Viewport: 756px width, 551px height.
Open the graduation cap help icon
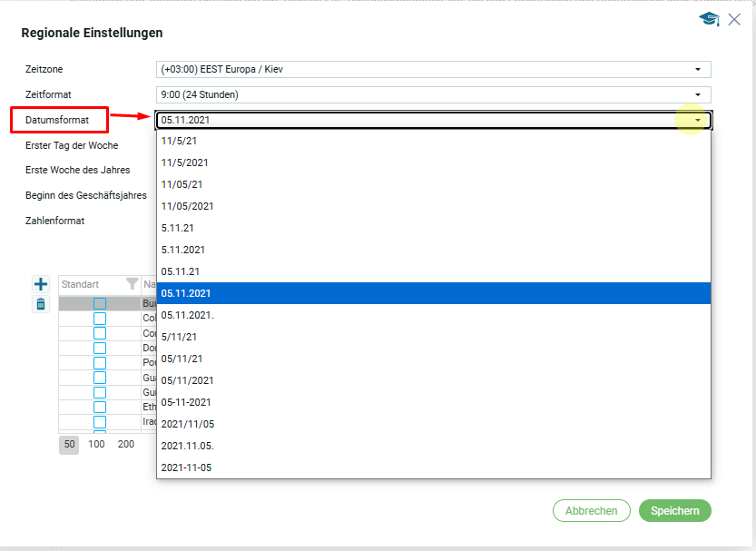pyautogui.click(x=709, y=19)
